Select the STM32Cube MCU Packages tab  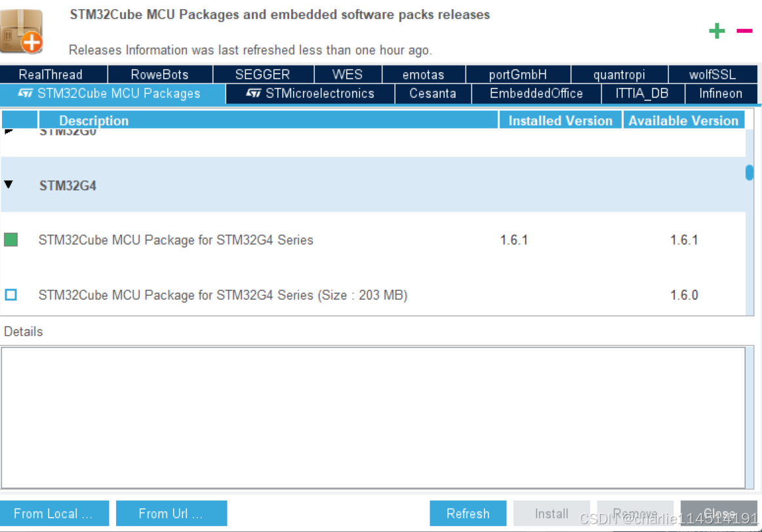coord(113,93)
